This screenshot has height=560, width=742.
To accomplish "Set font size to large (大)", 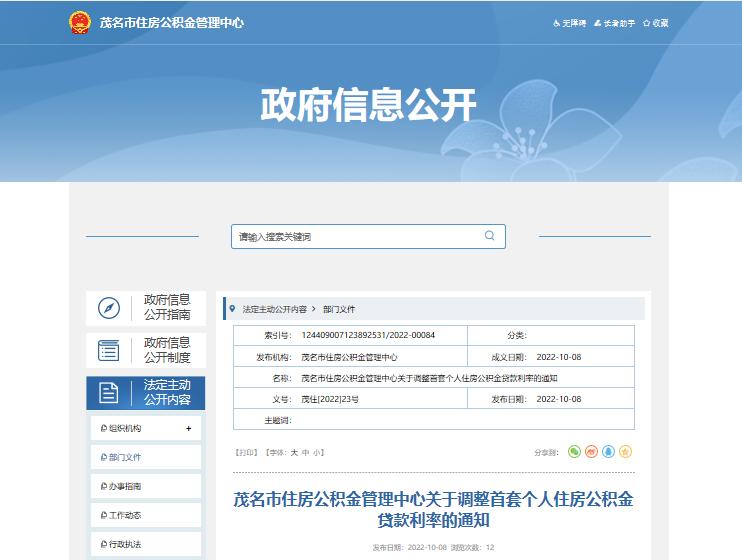I will click(294, 453).
